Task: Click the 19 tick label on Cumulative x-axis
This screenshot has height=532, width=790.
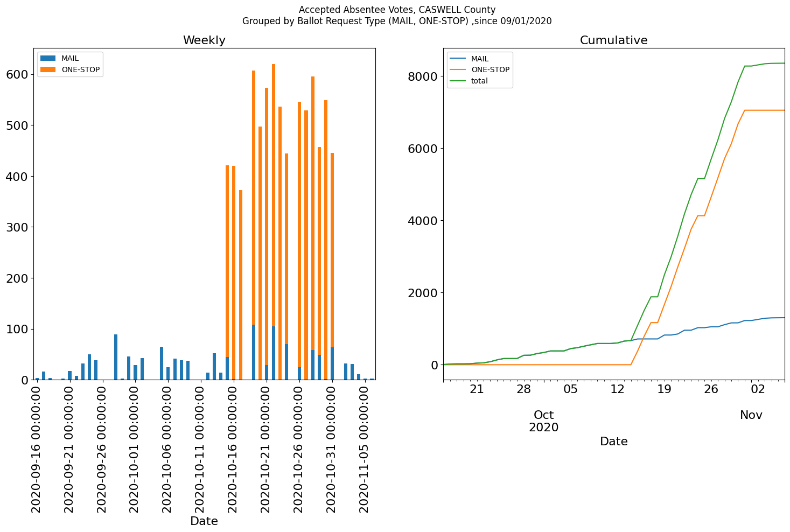Action: [x=664, y=389]
